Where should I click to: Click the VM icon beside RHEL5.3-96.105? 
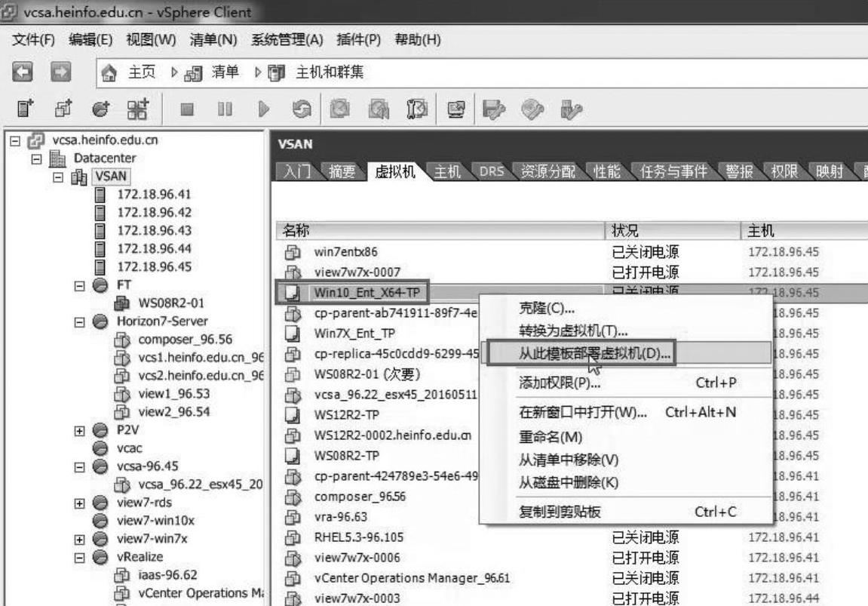[293, 537]
